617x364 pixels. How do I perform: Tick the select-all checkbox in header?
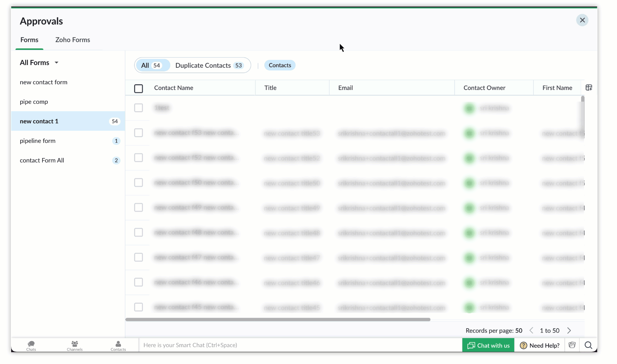click(x=138, y=88)
